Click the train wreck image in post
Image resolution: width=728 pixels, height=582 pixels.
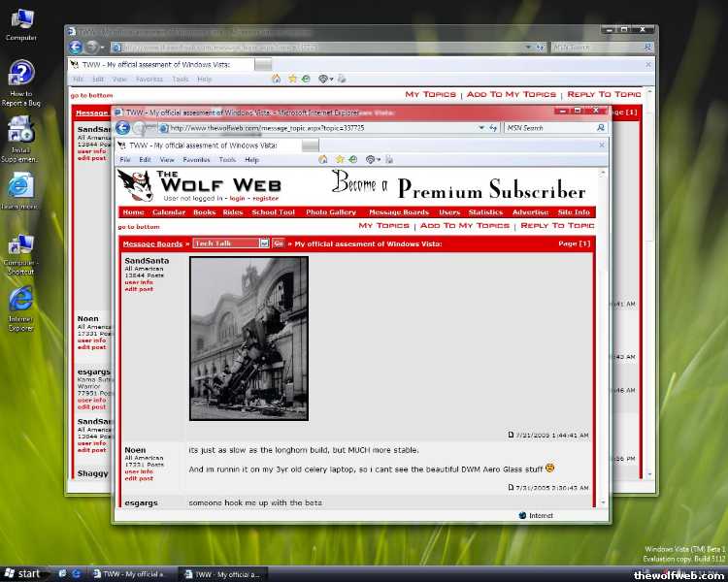(x=248, y=338)
